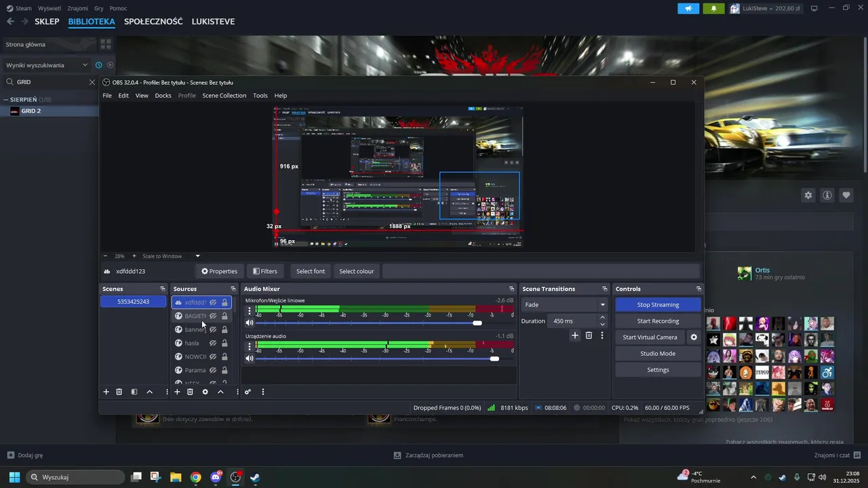Screen dimensions: 868x488
Task: Switch to Steam SKLEP tab
Action: point(47,22)
